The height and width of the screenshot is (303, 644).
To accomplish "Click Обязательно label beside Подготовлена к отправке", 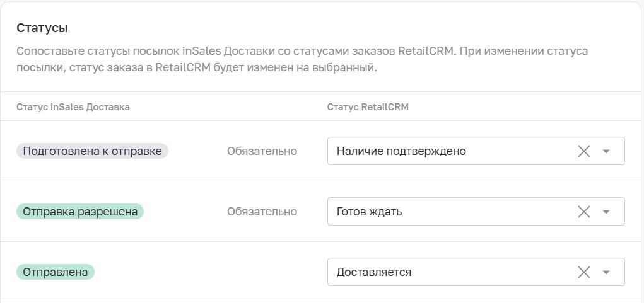I will click(262, 151).
